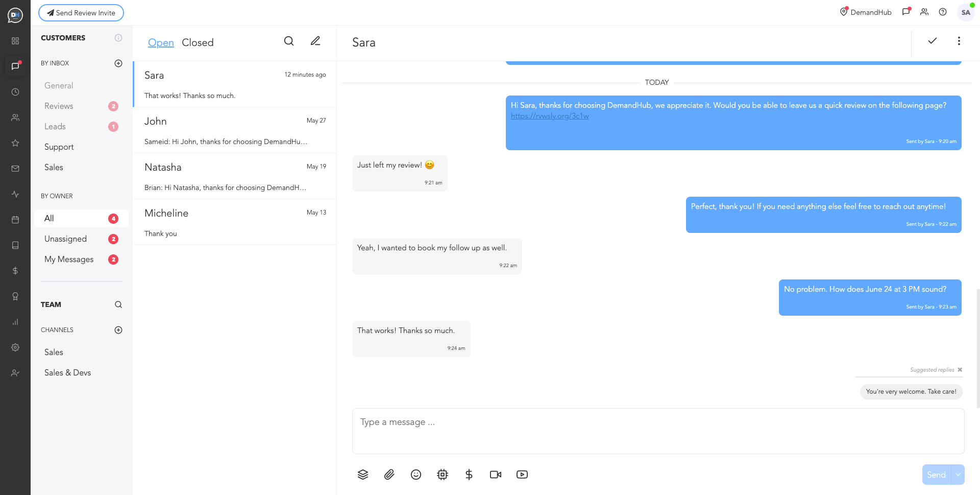The height and width of the screenshot is (495, 980).
Task: Switch to the Closed conversations tab
Action: [198, 42]
